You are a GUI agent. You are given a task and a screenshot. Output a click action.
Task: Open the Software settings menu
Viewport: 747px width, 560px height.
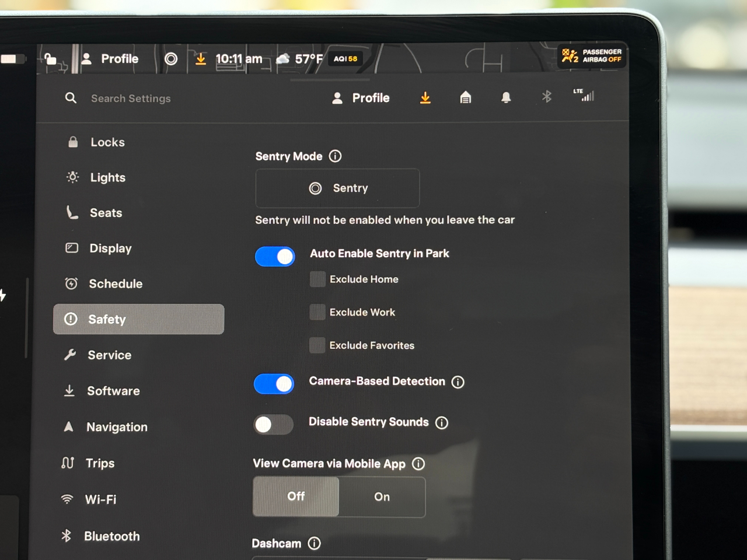coord(113,391)
